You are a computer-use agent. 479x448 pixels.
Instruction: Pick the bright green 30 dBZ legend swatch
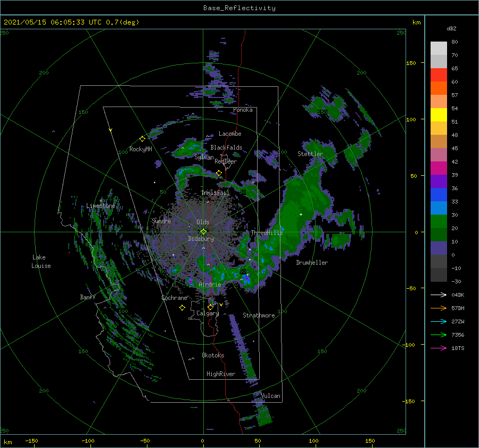click(x=439, y=222)
